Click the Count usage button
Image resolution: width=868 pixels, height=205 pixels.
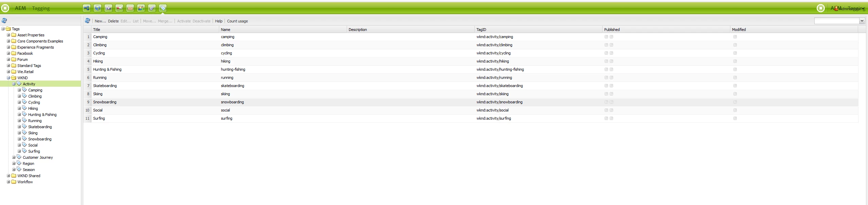point(237,21)
